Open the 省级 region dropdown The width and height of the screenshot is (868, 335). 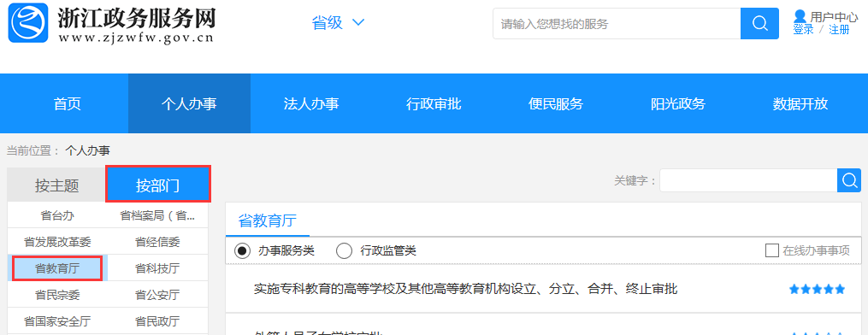click(x=338, y=23)
